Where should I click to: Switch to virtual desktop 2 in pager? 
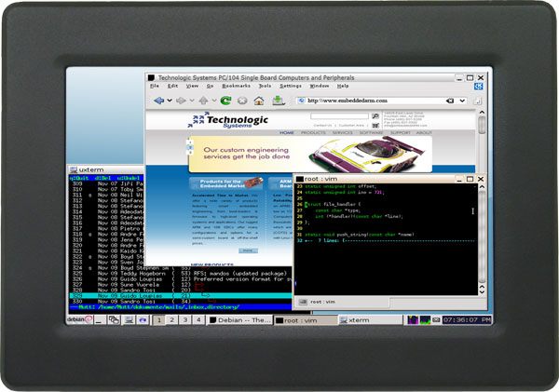[172, 320]
